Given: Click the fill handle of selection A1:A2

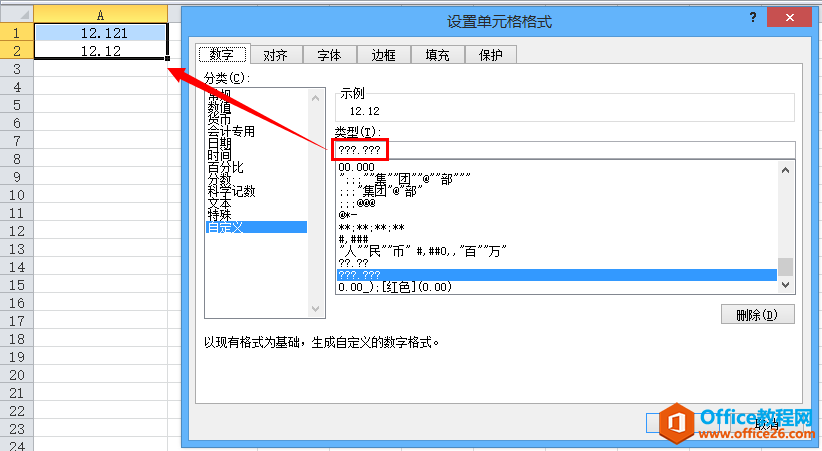Looking at the screenshot, I should pos(167,59).
